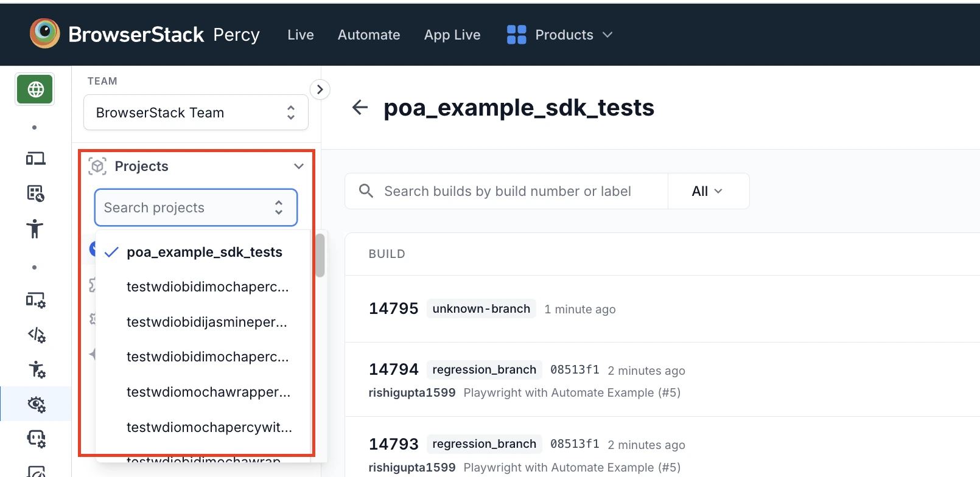Open build 14795

pos(393,308)
